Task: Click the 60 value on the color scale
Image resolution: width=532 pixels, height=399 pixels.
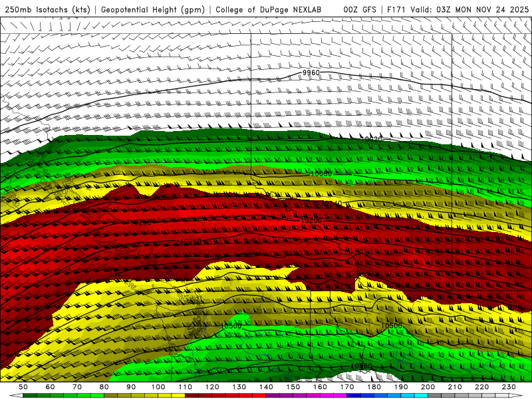Action: 51,387
